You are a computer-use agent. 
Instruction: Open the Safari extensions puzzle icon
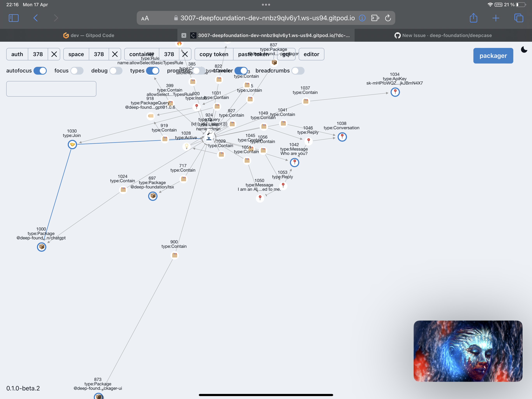pyautogui.click(x=375, y=18)
